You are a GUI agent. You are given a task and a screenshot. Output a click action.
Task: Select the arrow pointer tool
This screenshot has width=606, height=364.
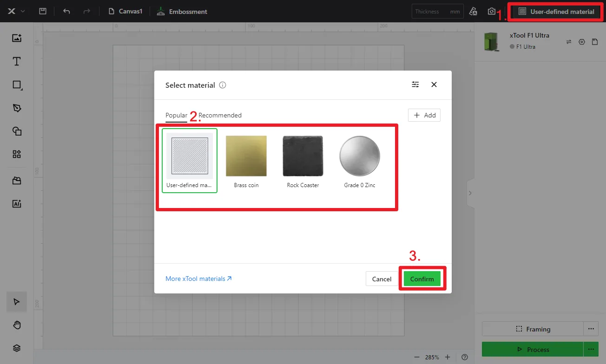click(x=17, y=302)
